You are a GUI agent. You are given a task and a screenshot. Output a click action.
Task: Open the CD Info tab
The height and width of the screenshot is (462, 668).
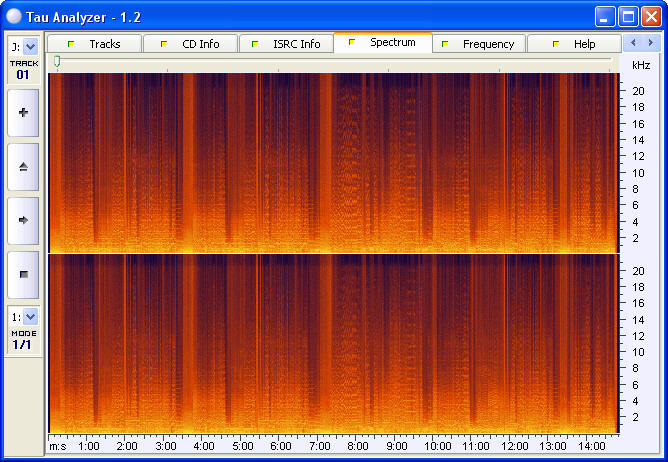point(190,44)
